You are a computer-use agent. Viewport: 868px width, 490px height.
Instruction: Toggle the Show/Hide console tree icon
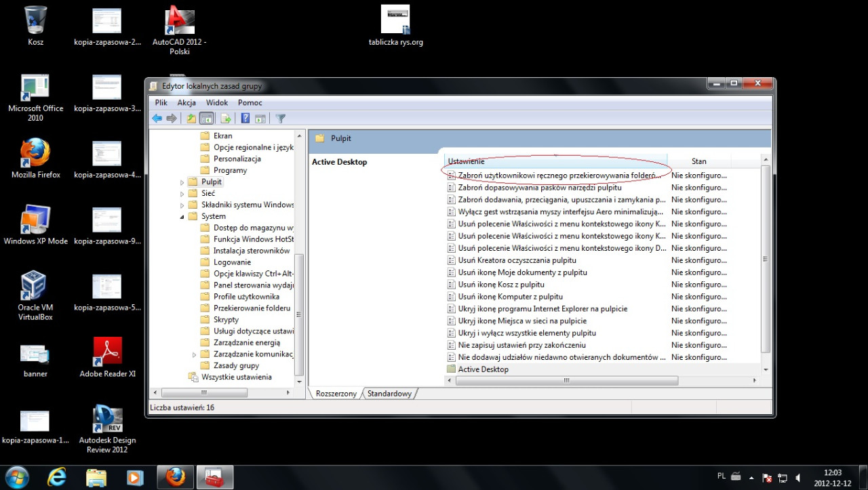(x=207, y=119)
